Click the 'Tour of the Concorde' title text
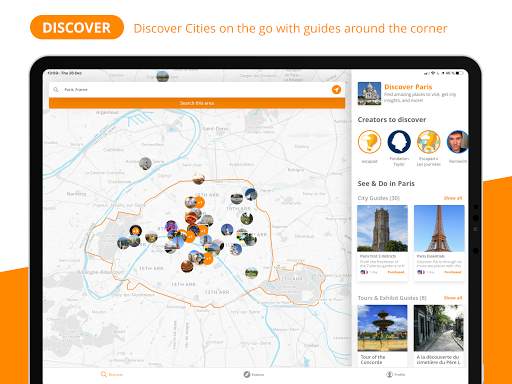The width and height of the screenshot is (512, 384). click(373, 359)
